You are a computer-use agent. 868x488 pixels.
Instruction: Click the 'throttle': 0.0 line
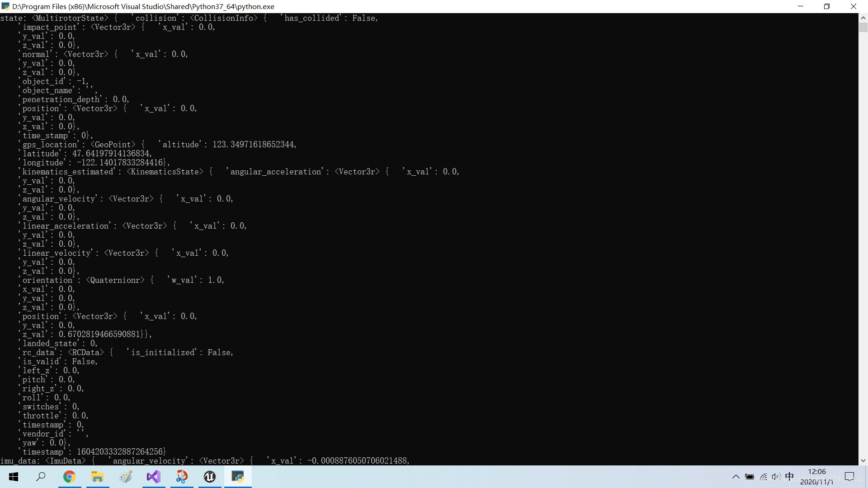coord(53,416)
